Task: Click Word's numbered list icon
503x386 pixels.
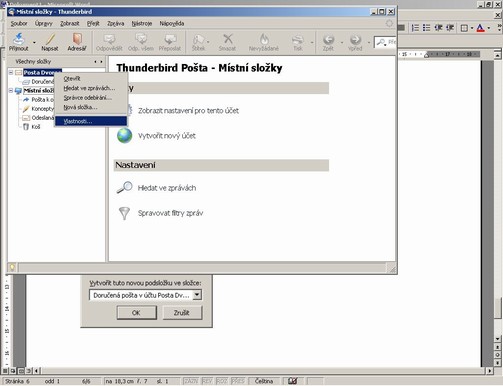Action: point(415,28)
